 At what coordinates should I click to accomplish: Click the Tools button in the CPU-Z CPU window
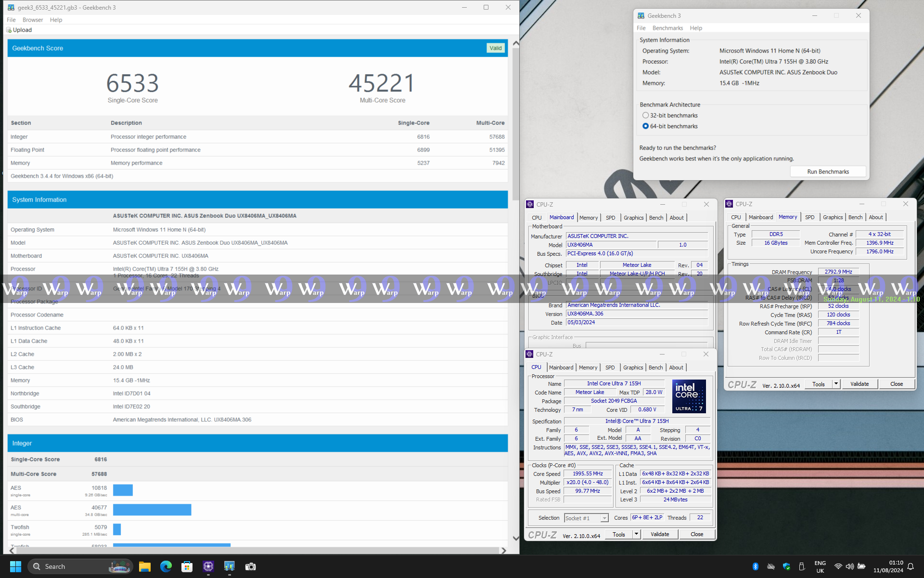tap(619, 534)
